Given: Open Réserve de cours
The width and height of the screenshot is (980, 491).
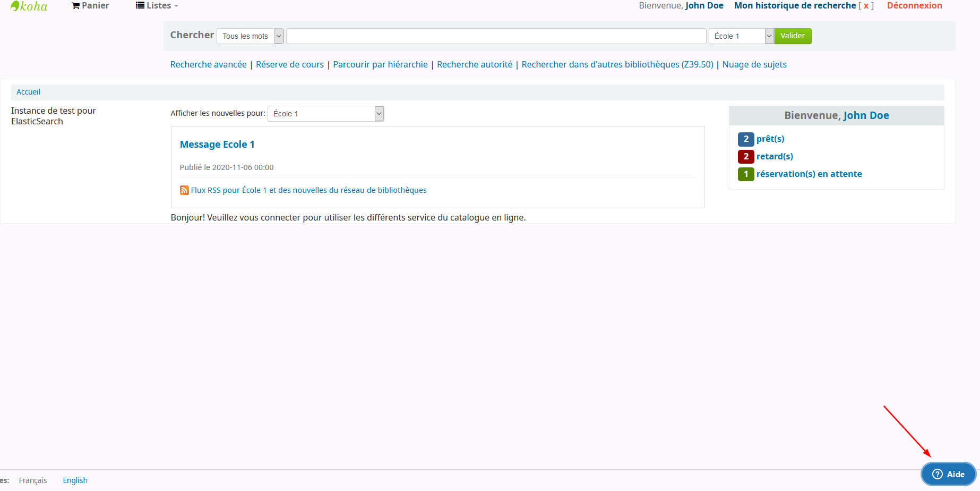Looking at the screenshot, I should click(290, 64).
